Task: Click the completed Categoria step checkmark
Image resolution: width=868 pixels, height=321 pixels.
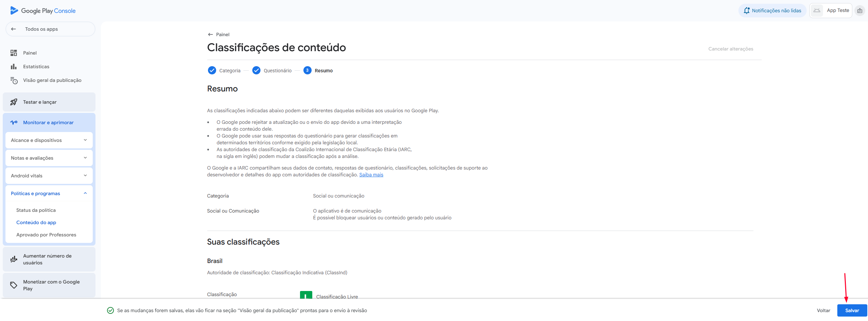Action: [212, 71]
